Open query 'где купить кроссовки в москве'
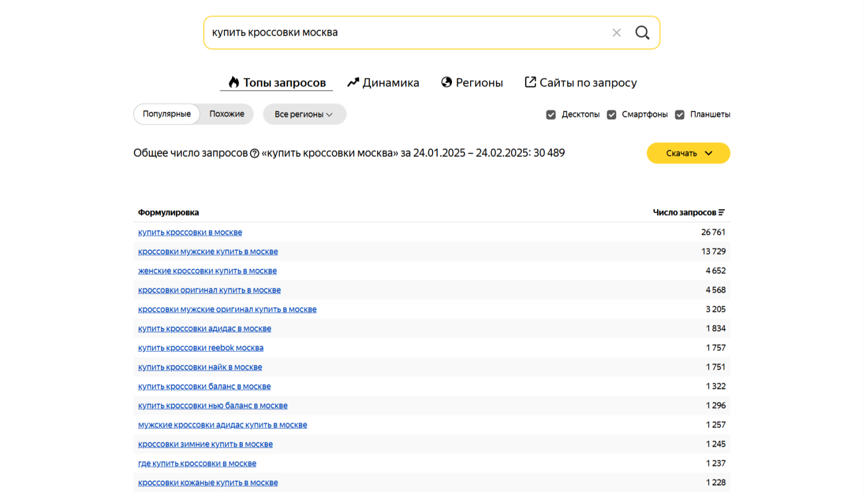This screenshot has height=504, width=864. pos(197,464)
